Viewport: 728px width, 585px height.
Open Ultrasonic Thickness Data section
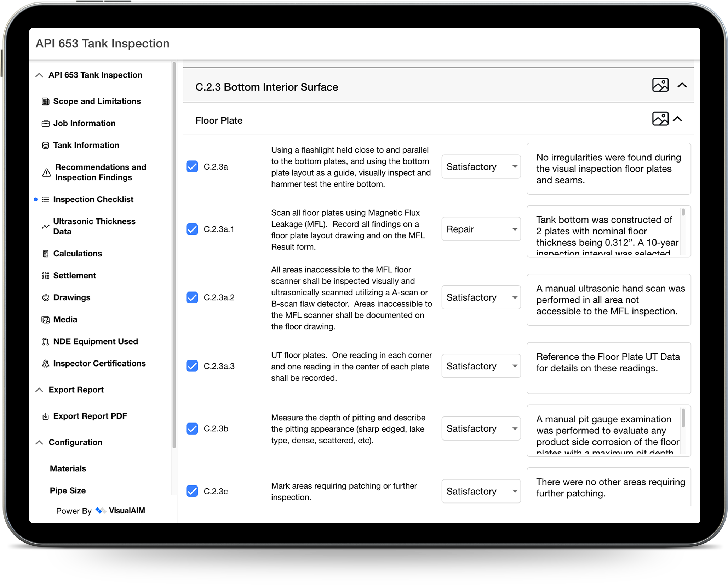94,226
